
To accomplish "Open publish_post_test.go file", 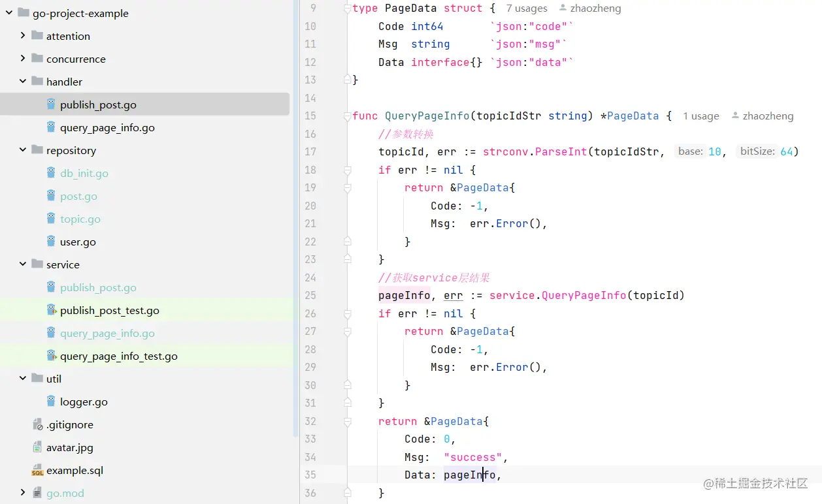I will pyautogui.click(x=110, y=310).
